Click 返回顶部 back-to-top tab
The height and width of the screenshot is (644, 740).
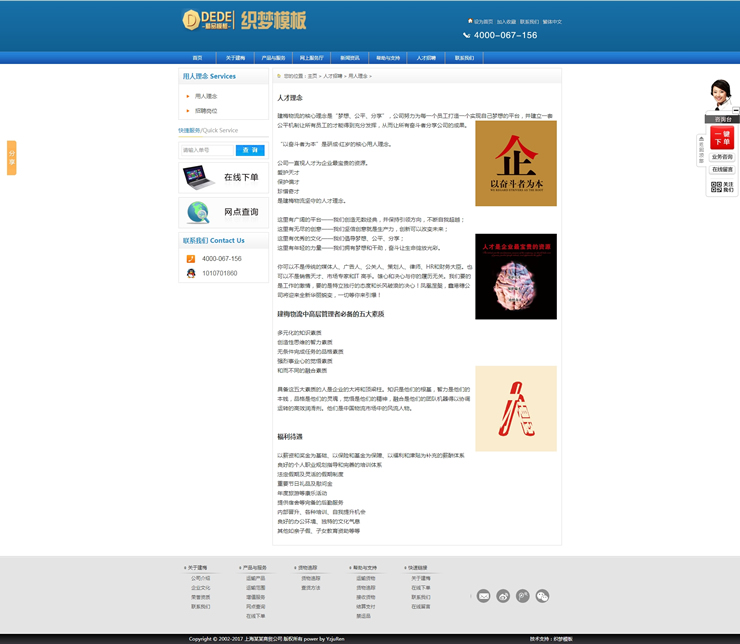point(701,150)
